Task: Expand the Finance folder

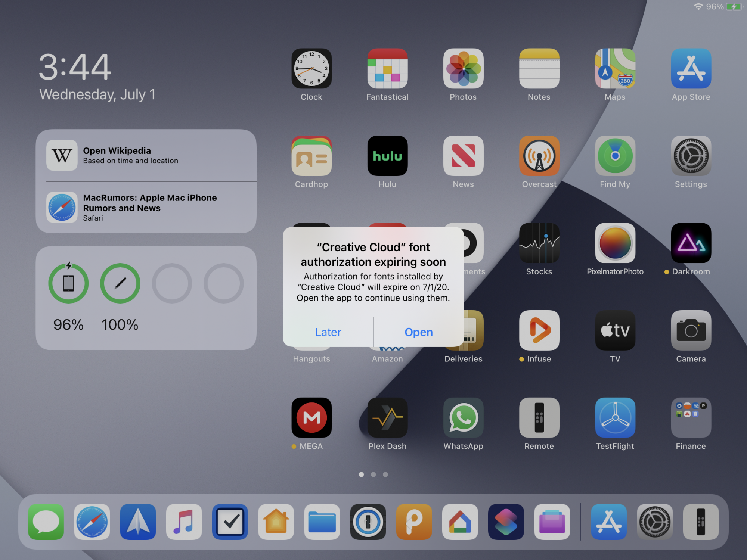Action: [691, 418]
